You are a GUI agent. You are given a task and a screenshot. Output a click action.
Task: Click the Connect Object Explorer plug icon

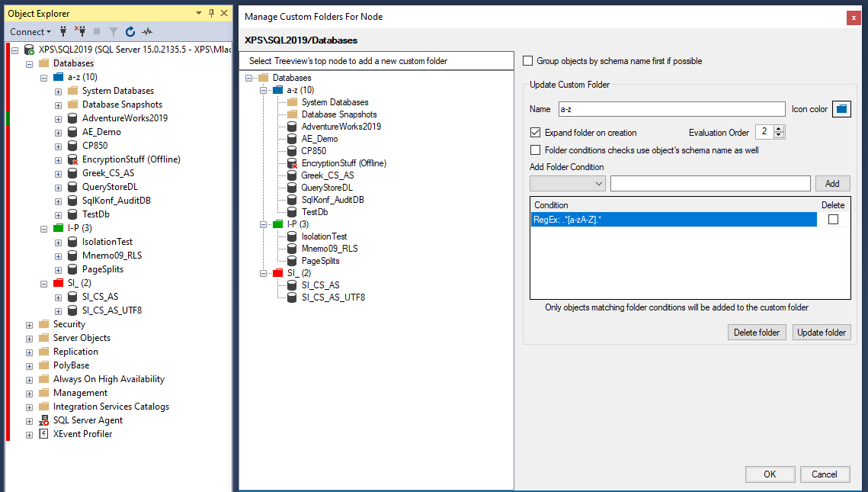click(x=63, y=31)
